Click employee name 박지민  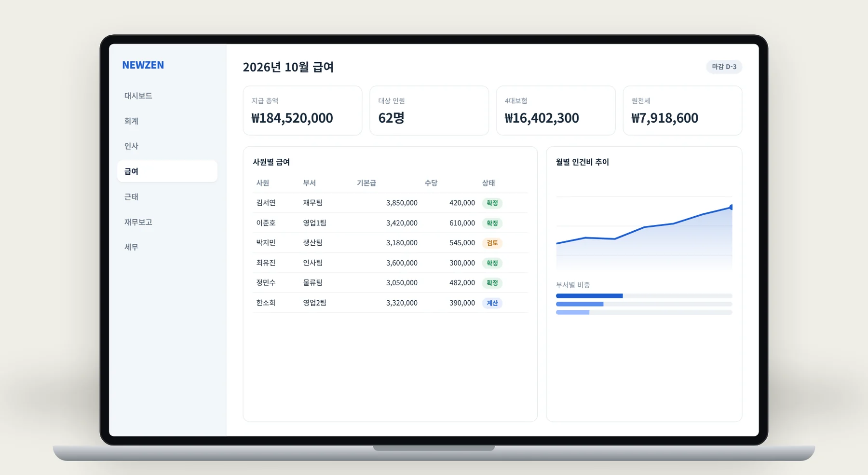coord(266,243)
